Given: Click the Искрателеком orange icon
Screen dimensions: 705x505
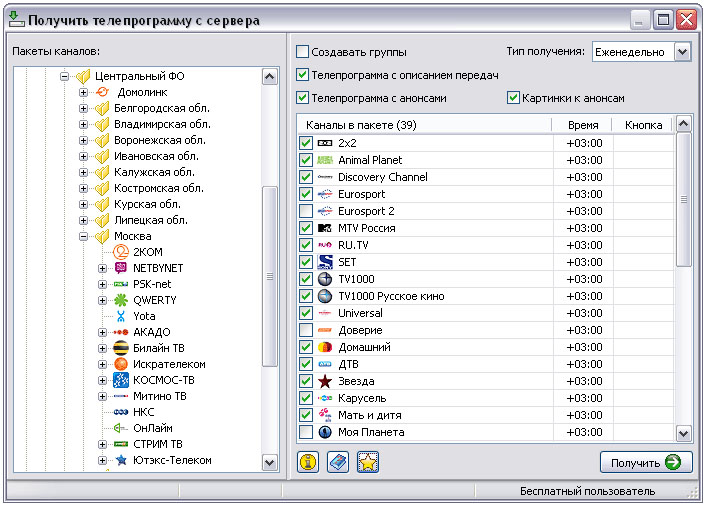Looking at the screenshot, I should point(121,364).
